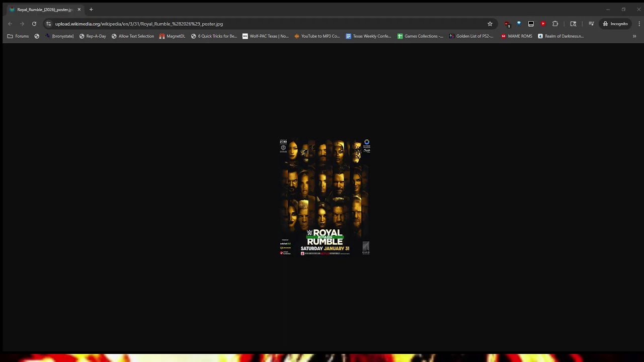Open the red extension with badge 1
Screen dimensions: 644x362
507,24
